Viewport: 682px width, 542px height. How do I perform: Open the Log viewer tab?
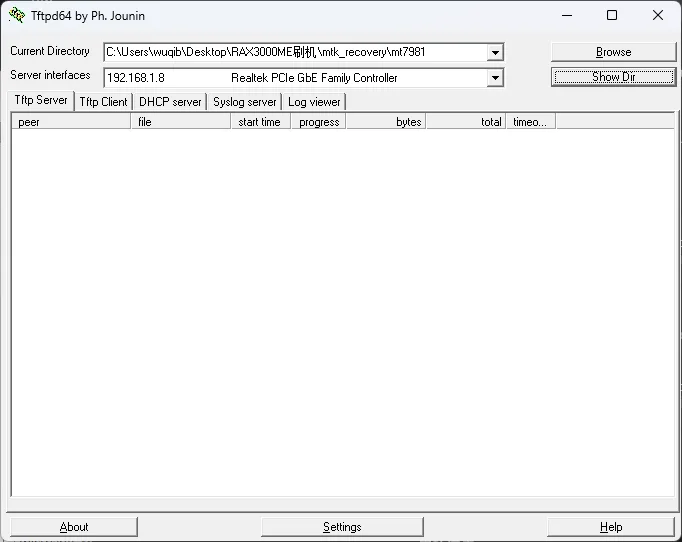click(314, 102)
